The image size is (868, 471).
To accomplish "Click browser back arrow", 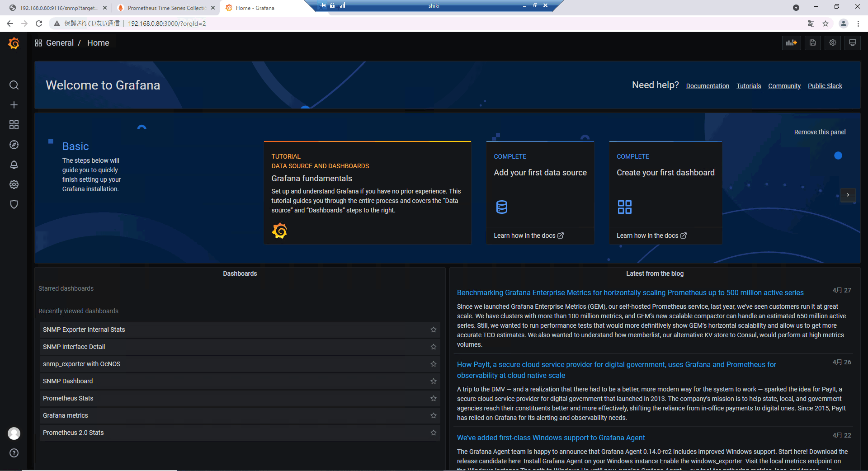I will click(10, 24).
